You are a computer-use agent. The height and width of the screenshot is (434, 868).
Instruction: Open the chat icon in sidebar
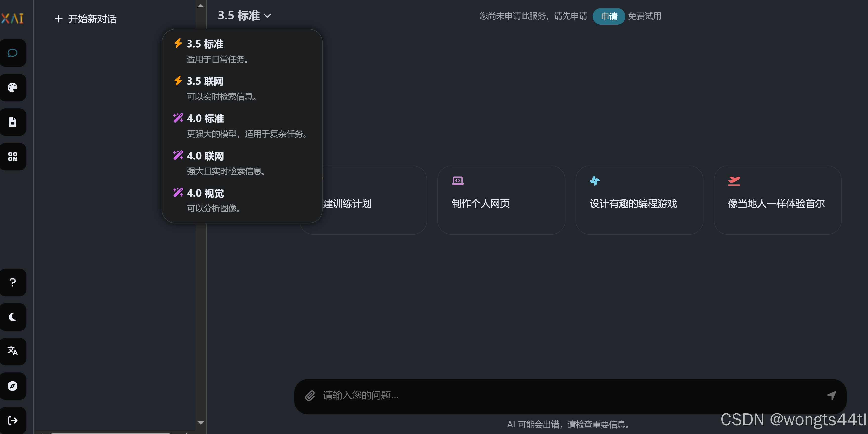(x=13, y=53)
